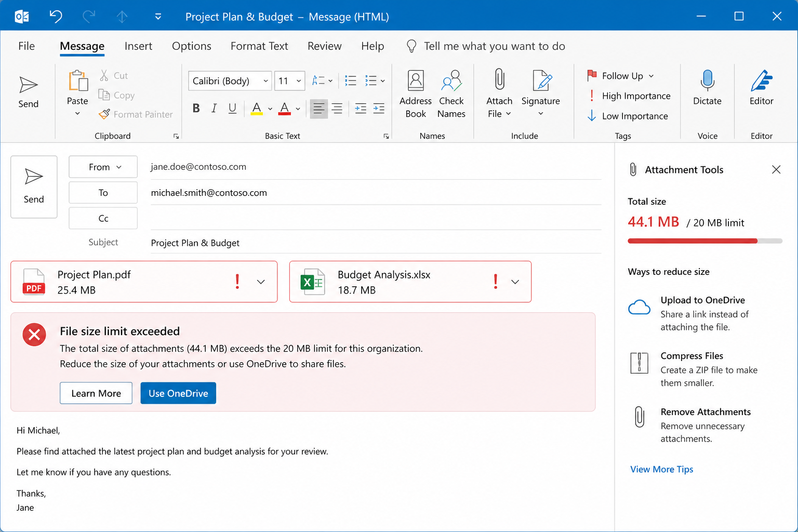798x532 pixels.
Task: Click the red error icon in the banner
Action: point(34,335)
